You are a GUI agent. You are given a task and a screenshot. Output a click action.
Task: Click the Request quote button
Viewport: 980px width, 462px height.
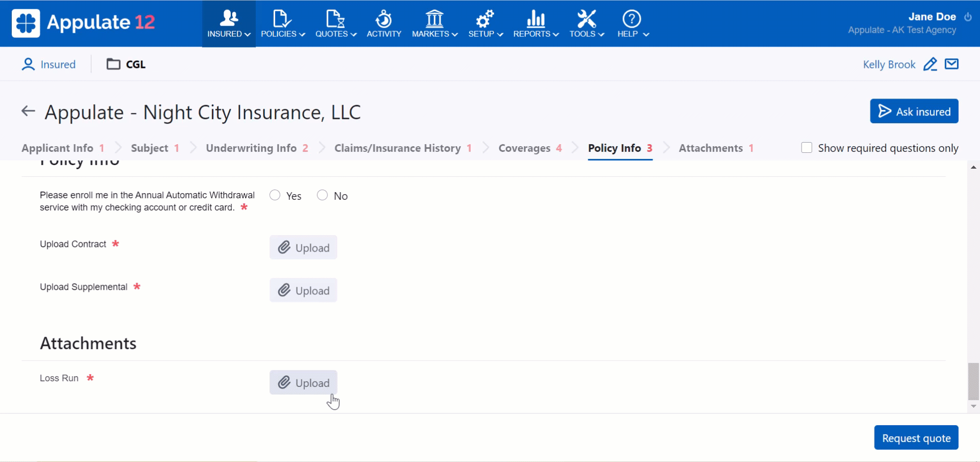pos(916,437)
